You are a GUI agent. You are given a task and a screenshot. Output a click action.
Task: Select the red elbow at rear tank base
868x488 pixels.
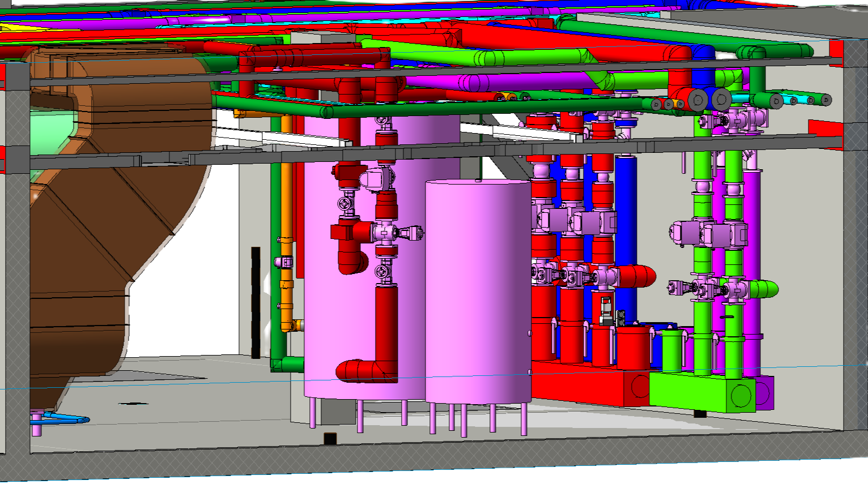[367, 371]
